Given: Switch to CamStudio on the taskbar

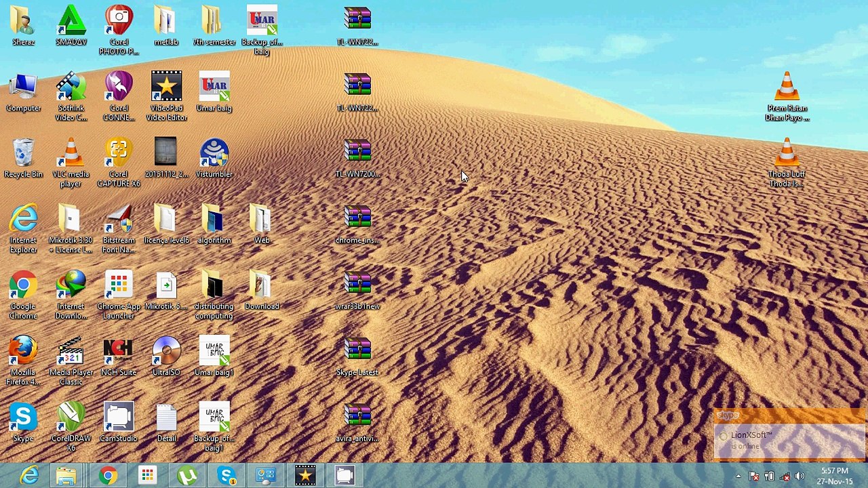Looking at the screenshot, I should pos(344,476).
